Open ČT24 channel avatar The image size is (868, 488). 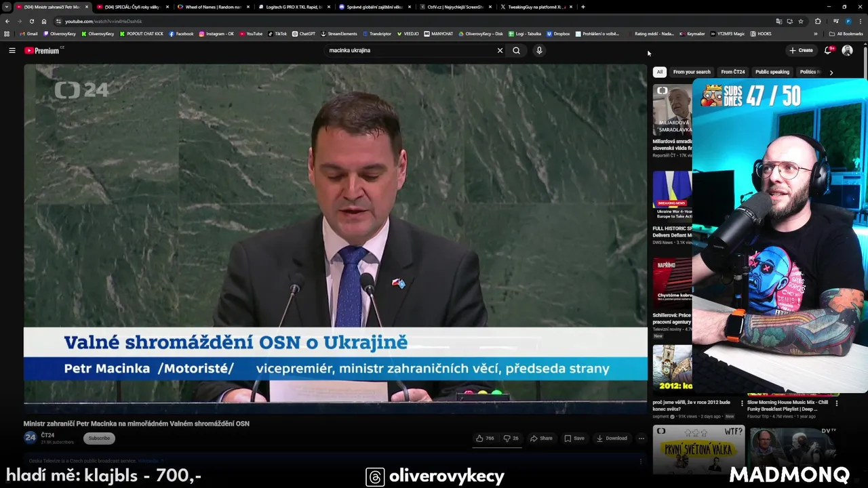coord(30,438)
